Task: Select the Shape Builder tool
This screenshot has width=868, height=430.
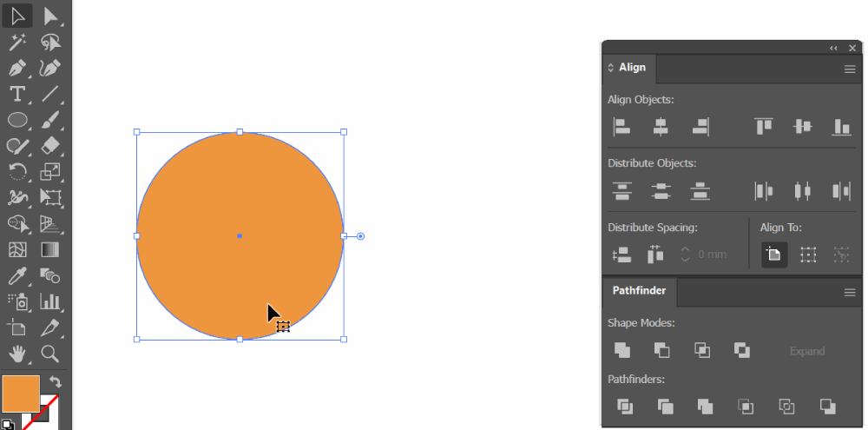Action: point(17,223)
